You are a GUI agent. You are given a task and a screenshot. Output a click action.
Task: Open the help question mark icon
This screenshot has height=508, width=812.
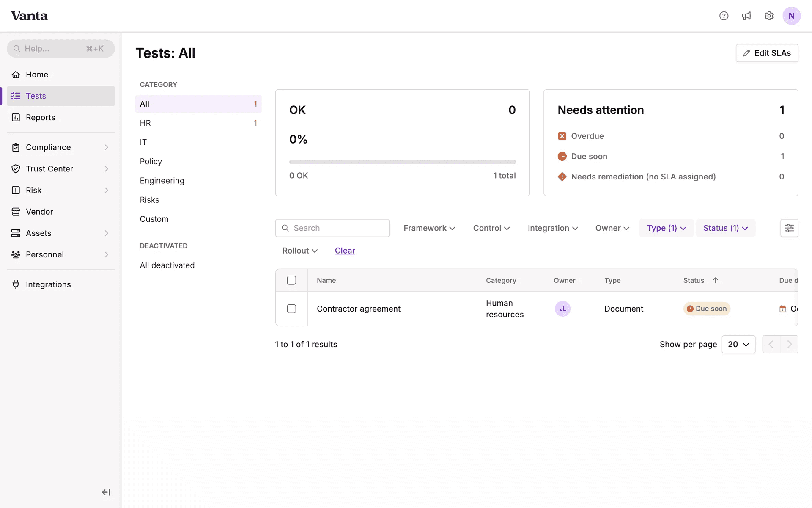pos(724,16)
